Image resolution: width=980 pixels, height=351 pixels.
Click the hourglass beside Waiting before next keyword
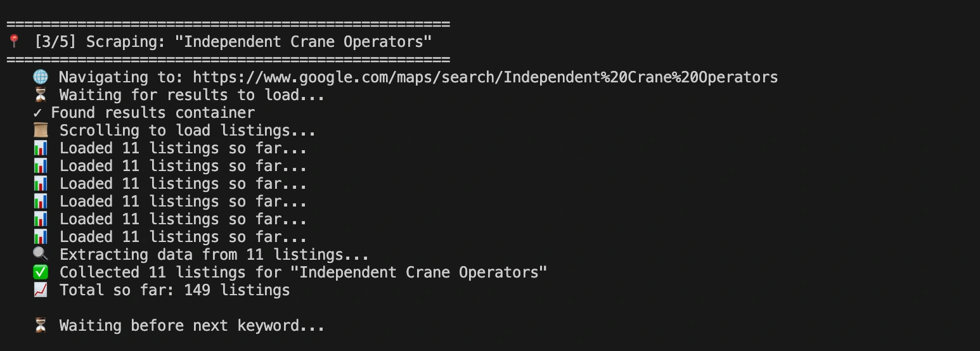pos(40,326)
